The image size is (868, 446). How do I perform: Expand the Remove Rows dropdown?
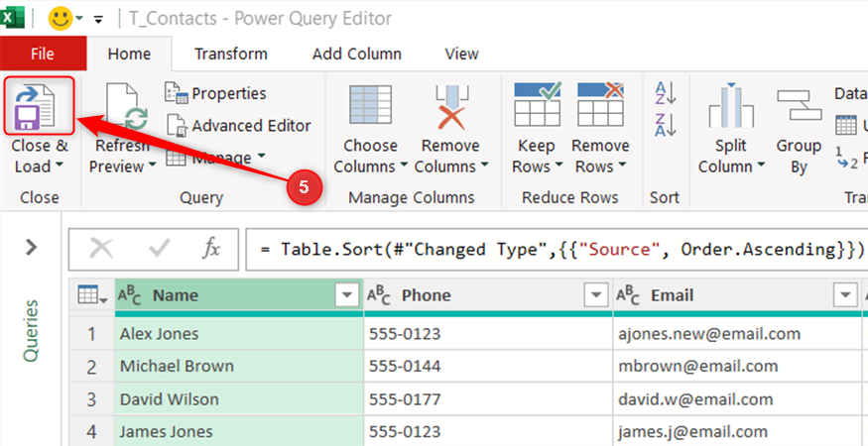[x=622, y=166]
